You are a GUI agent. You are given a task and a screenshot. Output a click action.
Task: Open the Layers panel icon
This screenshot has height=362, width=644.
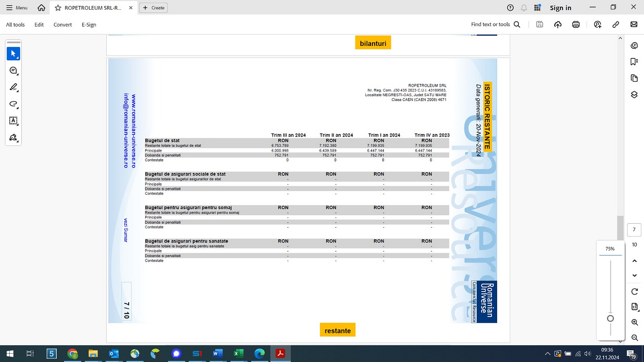pos(634,94)
